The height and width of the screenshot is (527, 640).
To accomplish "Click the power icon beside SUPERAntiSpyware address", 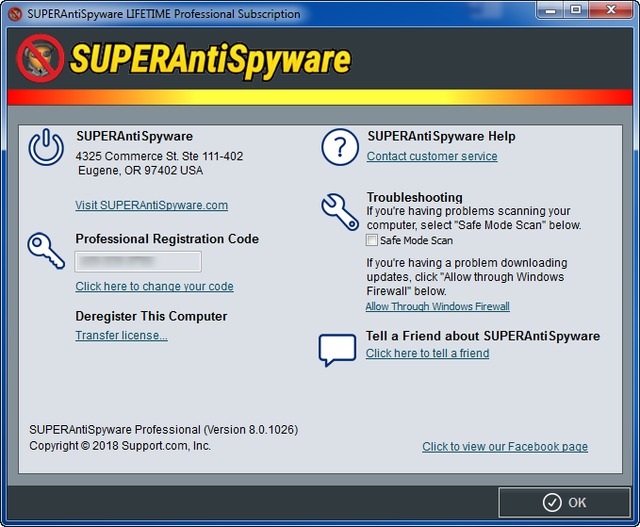I will [46, 148].
